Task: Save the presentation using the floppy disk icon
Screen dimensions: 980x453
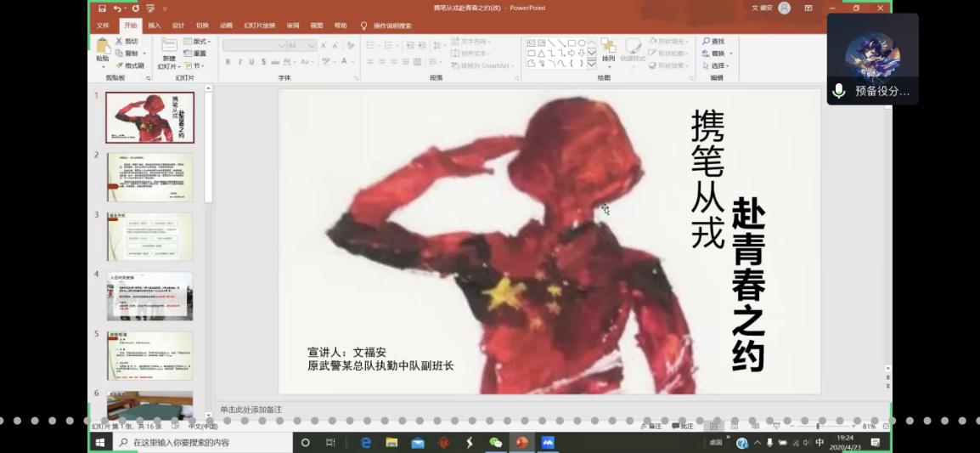Action: coord(102,8)
